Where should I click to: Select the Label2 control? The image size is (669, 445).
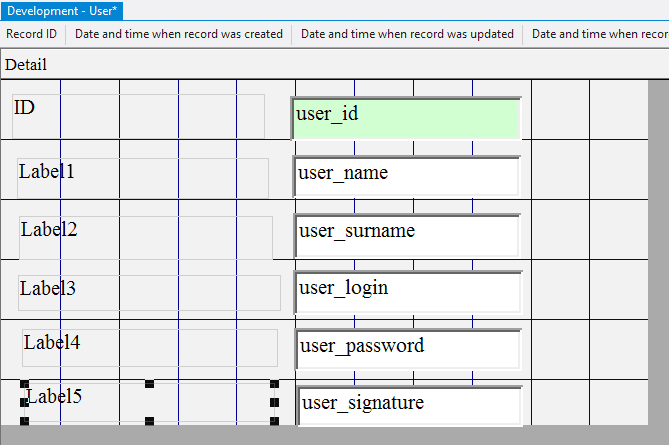click(x=145, y=237)
